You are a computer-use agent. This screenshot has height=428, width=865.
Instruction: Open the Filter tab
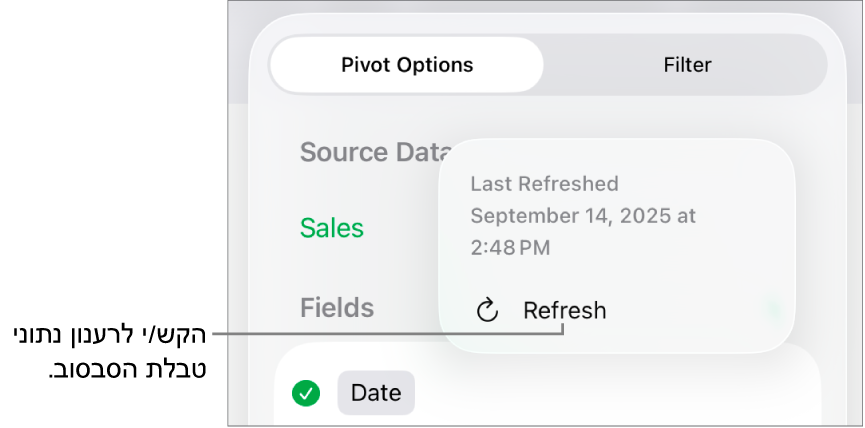687,66
